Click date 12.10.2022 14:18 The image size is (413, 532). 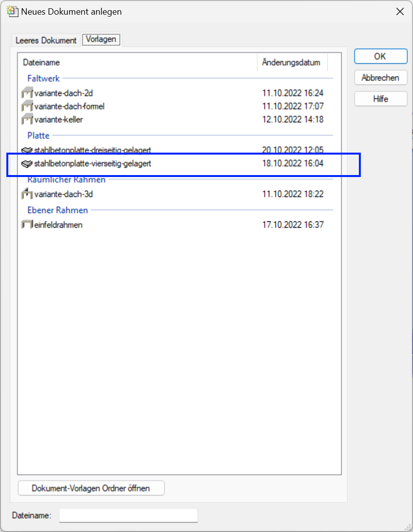[x=293, y=119]
